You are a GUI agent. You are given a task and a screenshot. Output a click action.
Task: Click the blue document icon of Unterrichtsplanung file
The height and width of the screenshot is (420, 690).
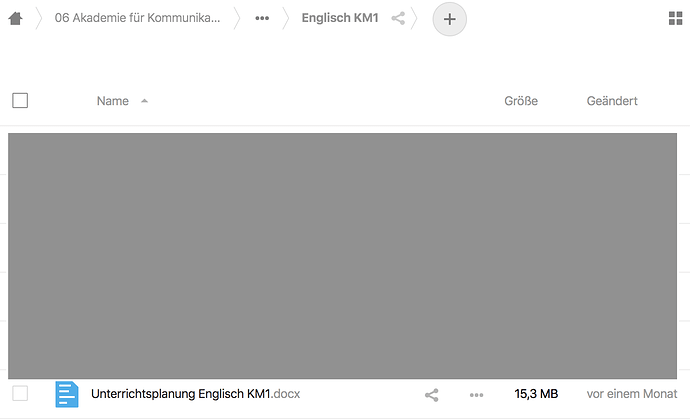[67, 394]
